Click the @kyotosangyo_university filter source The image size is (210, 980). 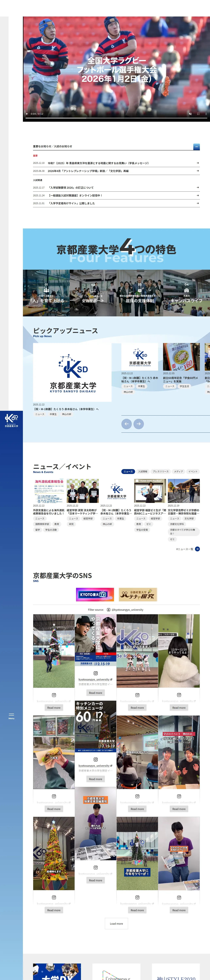tap(125, 610)
